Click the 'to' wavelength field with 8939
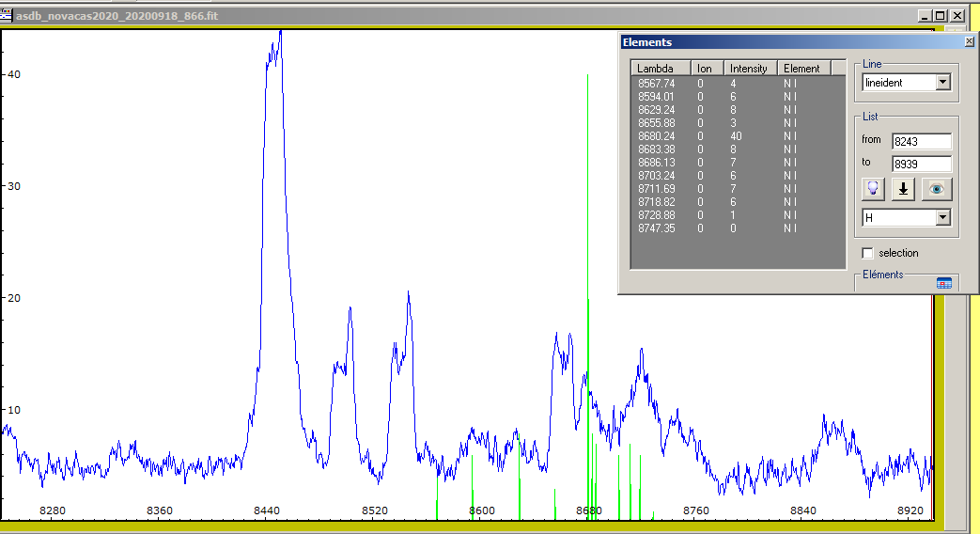The image size is (980, 534). [921, 164]
